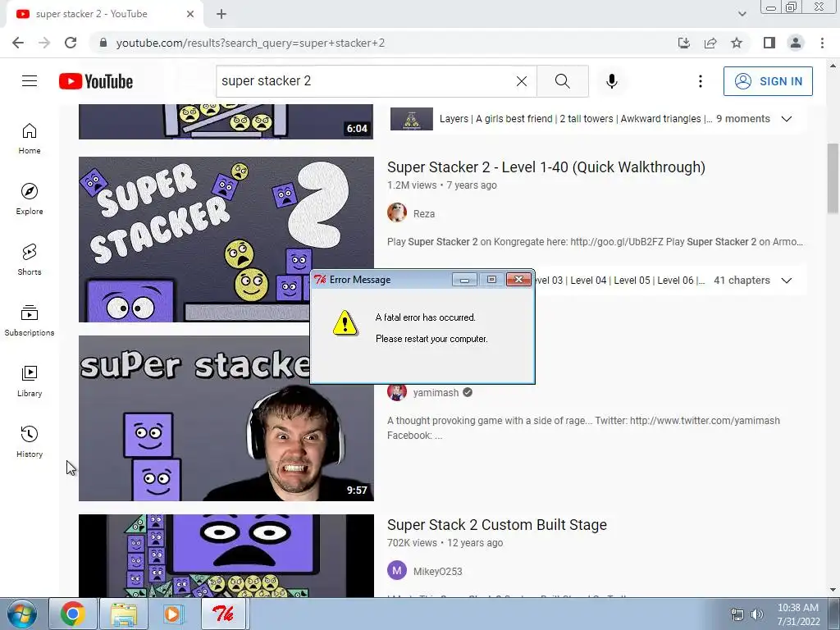Image resolution: width=840 pixels, height=630 pixels.
Task: Open Home in the sidebar
Action: point(30,139)
